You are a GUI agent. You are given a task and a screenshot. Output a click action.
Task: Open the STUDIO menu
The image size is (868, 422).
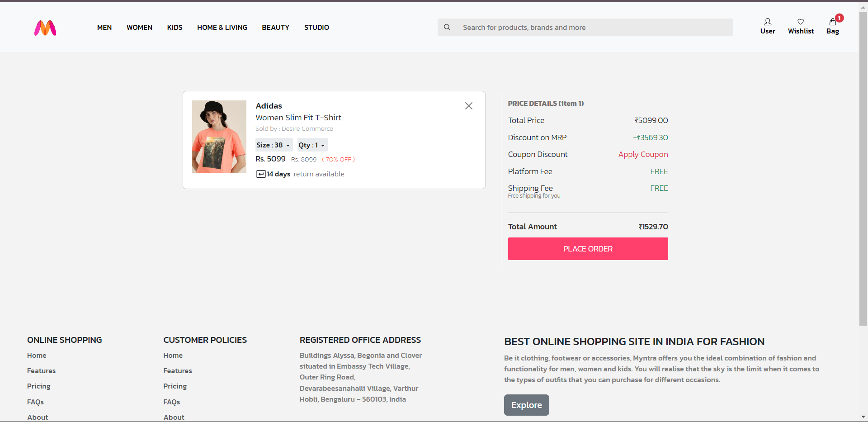coord(316,28)
